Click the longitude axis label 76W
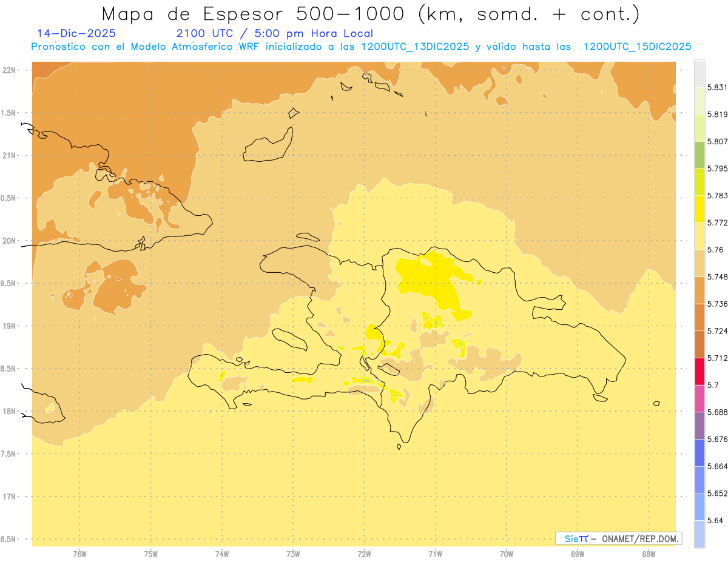 coord(79,554)
